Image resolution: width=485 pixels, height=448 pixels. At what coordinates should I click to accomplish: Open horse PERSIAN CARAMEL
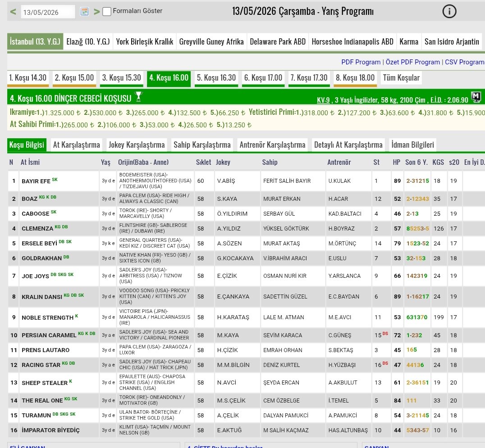49,335
